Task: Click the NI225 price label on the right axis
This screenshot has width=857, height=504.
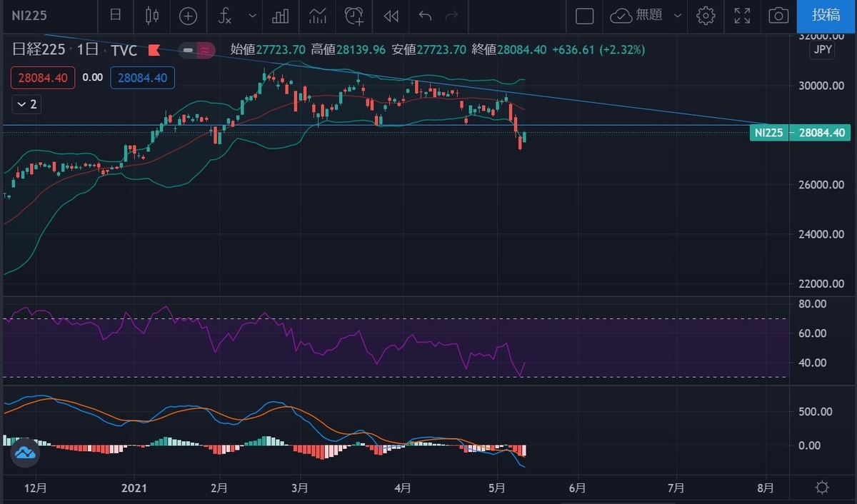Action: click(x=800, y=132)
